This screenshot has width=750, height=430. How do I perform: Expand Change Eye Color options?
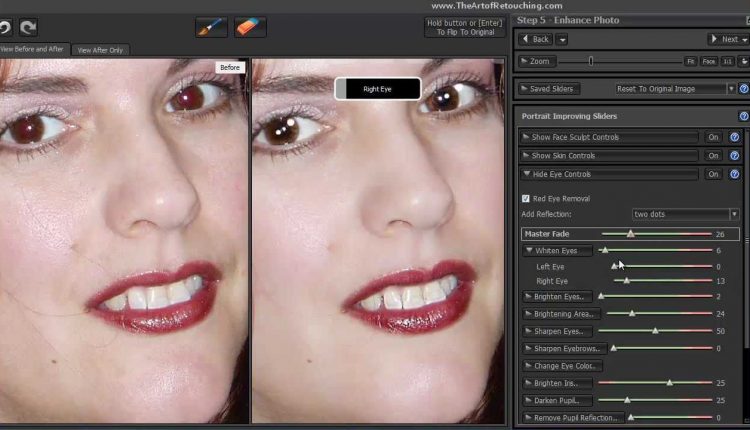pos(562,366)
